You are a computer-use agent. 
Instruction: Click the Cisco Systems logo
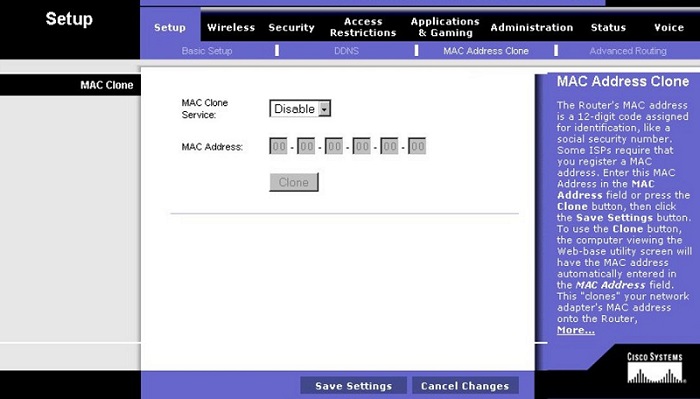pos(655,368)
